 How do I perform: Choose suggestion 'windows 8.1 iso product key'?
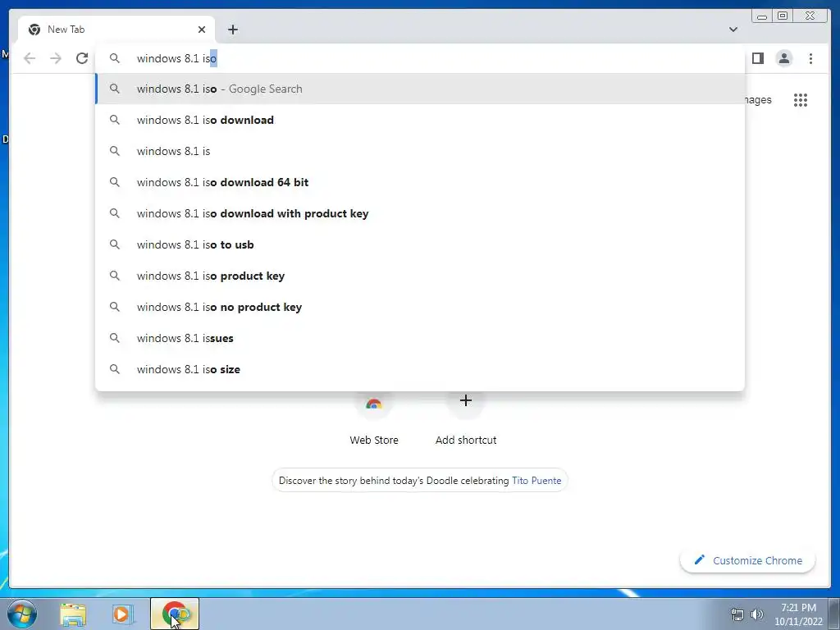click(x=420, y=276)
